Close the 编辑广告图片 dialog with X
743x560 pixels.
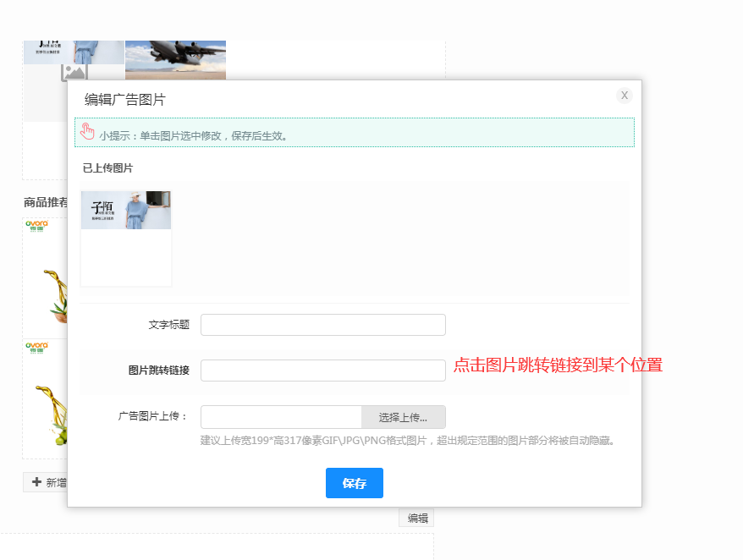[625, 96]
